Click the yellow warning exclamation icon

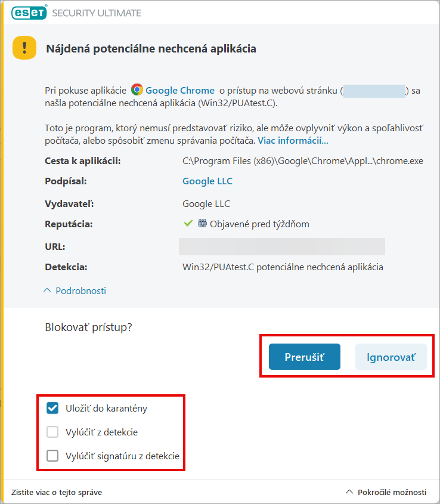[x=24, y=48]
